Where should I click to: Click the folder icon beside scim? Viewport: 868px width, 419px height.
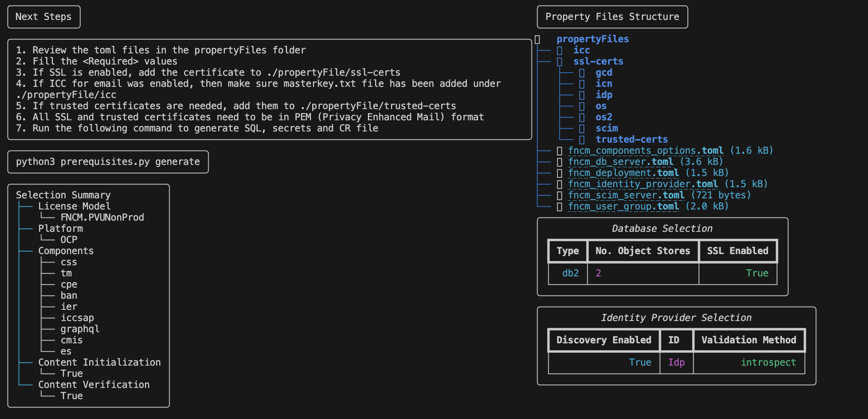coord(582,129)
